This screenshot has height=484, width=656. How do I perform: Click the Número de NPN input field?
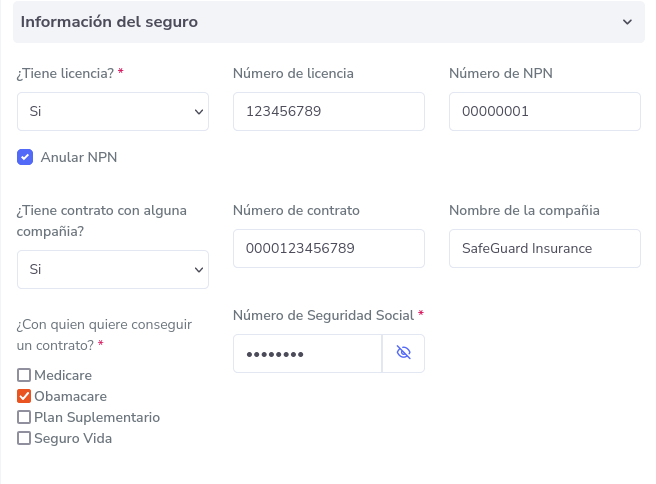coord(544,112)
